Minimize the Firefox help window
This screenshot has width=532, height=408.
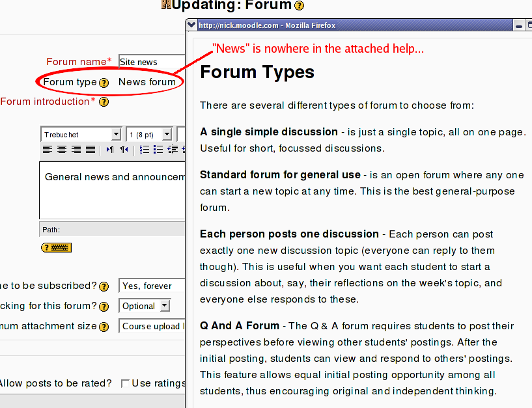(519, 25)
